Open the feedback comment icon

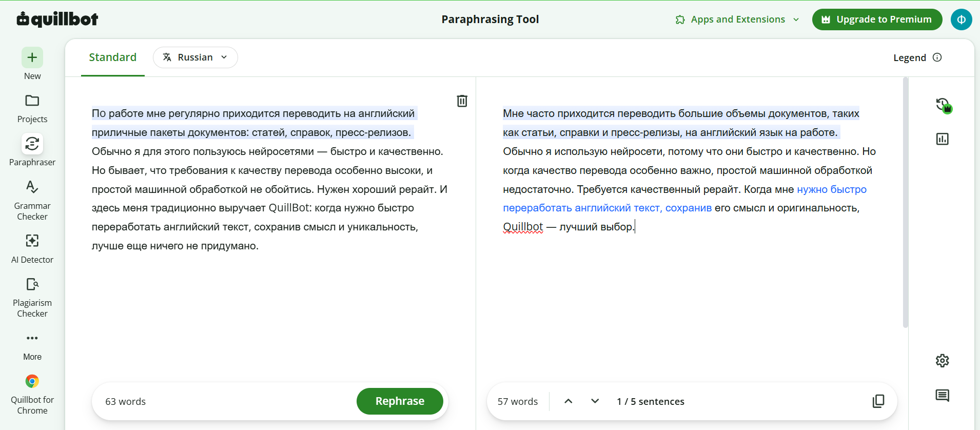coord(943,396)
